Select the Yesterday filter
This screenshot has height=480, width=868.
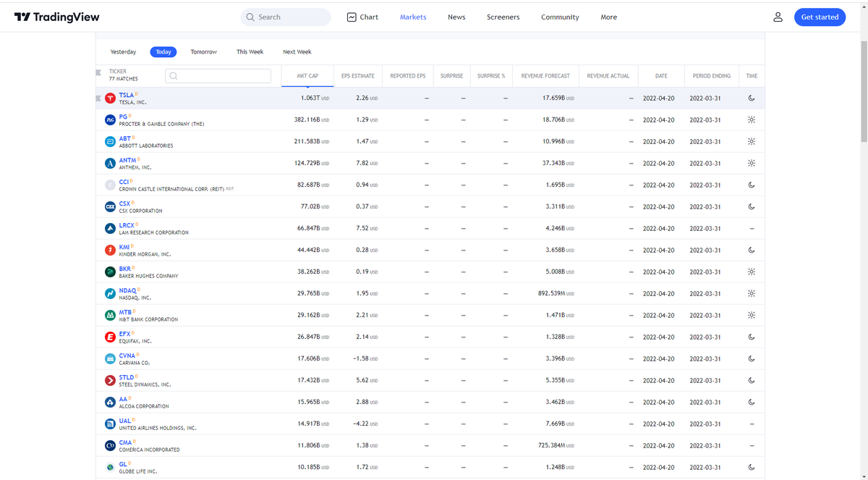point(123,52)
